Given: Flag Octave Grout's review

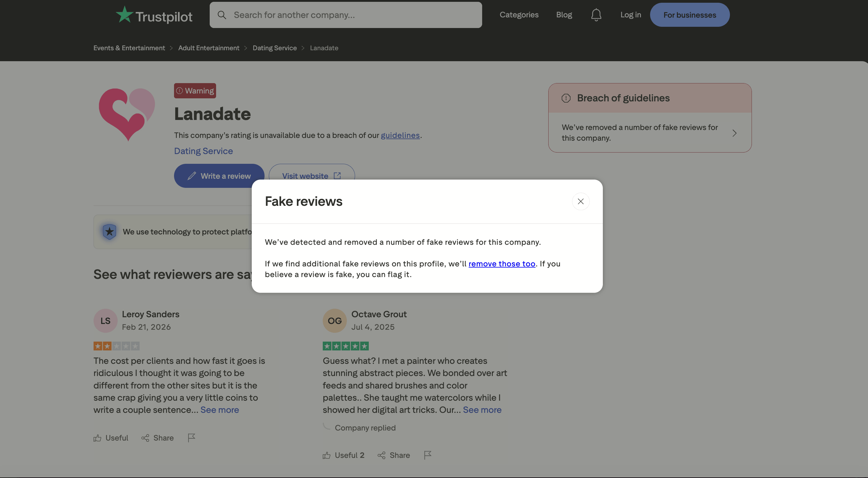Looking at the screenshot, I should coord(427,455).
